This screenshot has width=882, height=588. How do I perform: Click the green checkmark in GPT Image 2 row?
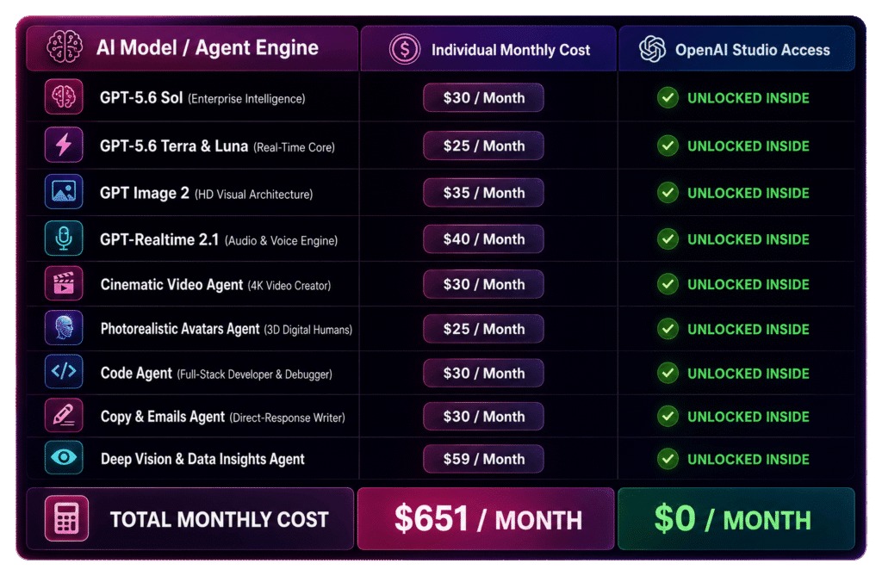[x=668, y=193]
